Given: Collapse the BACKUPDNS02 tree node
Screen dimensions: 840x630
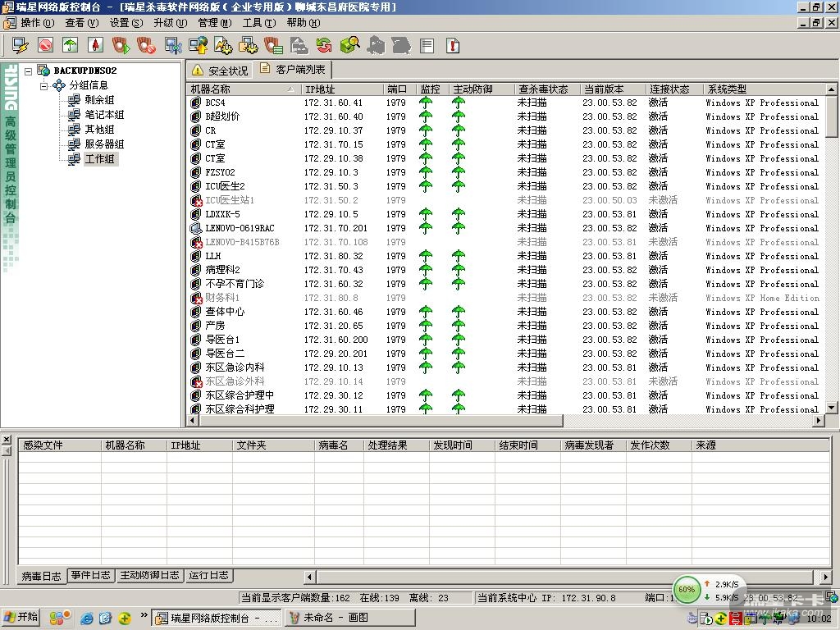Looking at the screenshot, I should tap(29, 71).
